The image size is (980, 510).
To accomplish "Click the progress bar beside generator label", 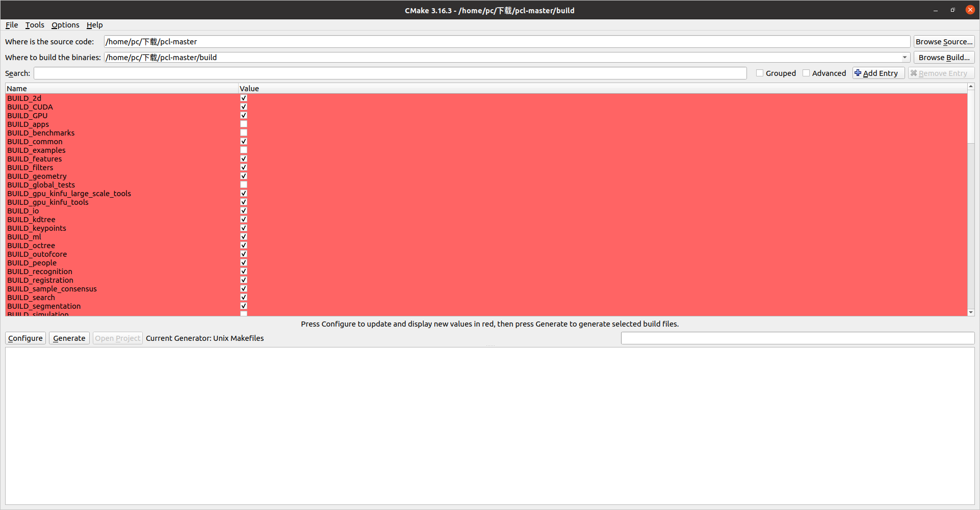I will [x=797, y=338].
